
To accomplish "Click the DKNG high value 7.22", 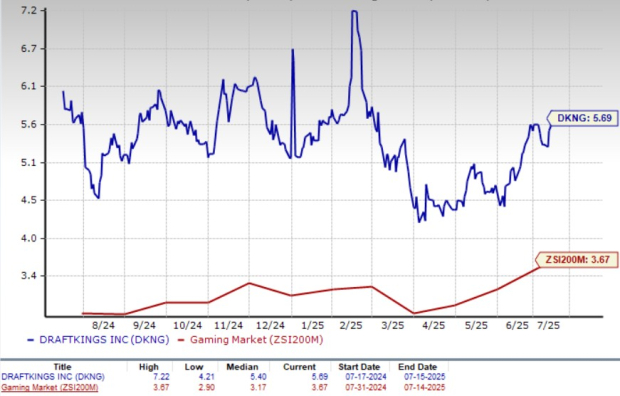I will [161, 377].
